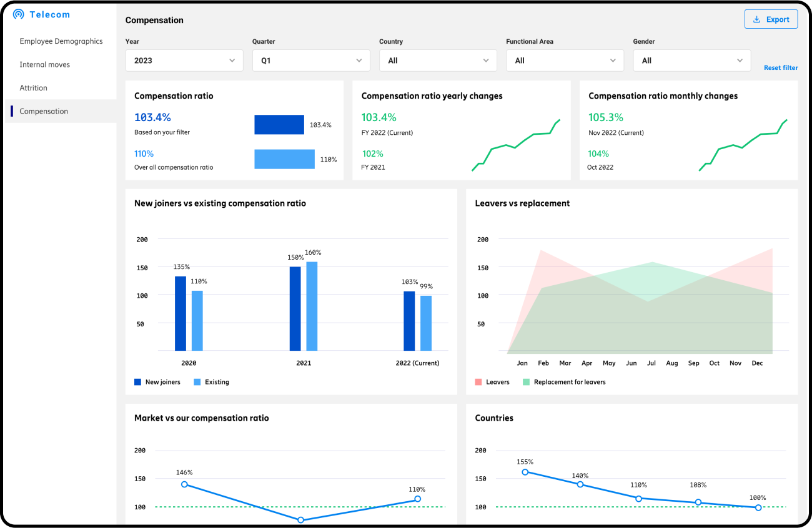The image size is (812, 528).
Task: Click the 100% point in Countries chart
Action: pyautogui.click(x=758, y=507)
